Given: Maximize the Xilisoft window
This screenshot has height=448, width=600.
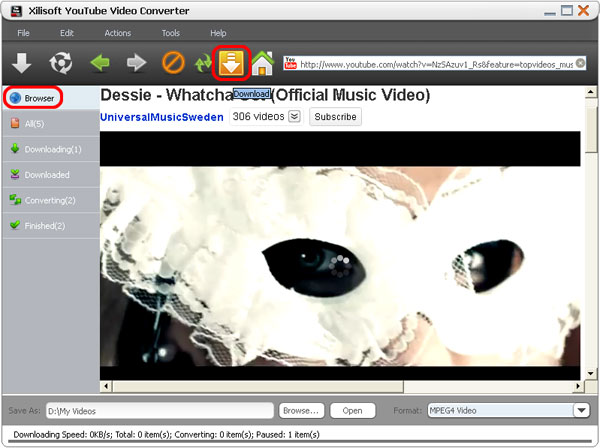Looking at the screenshot, I should [567, 11].
